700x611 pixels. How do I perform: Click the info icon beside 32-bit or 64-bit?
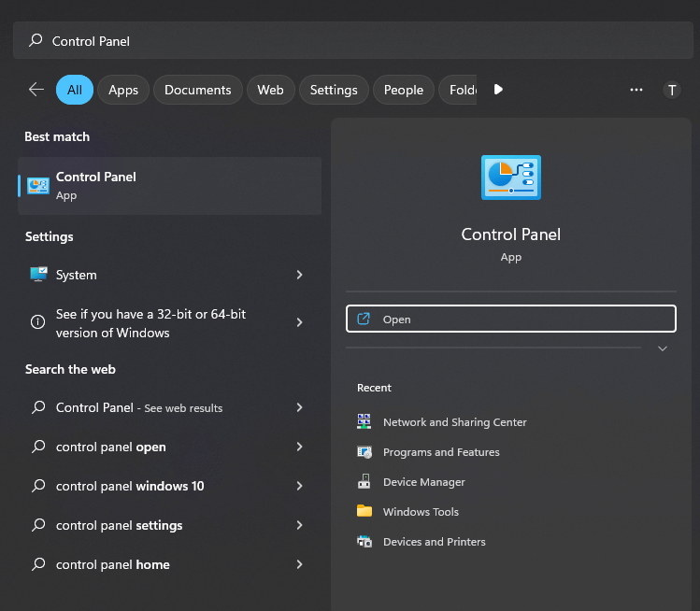(38, 321)
